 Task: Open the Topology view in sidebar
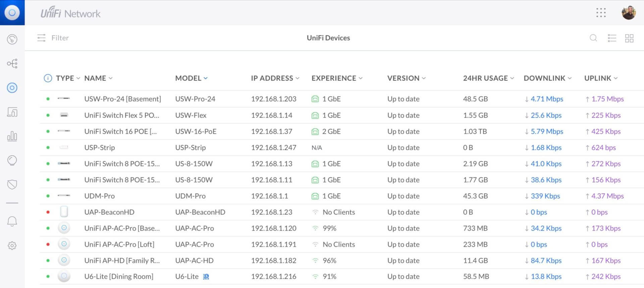(12, 64)
